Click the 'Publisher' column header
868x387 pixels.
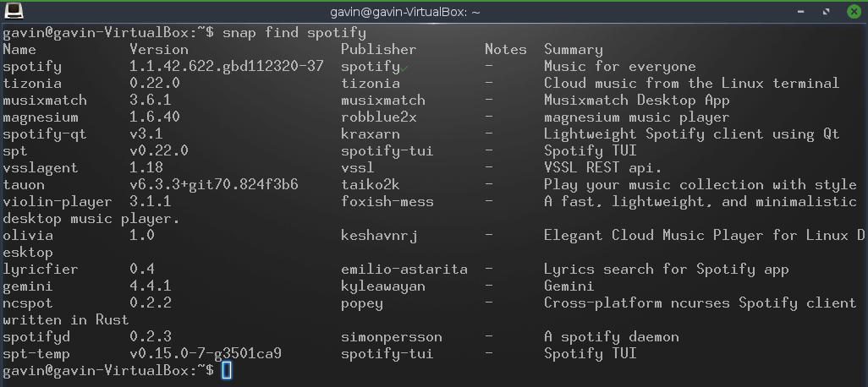pos(379,50)
